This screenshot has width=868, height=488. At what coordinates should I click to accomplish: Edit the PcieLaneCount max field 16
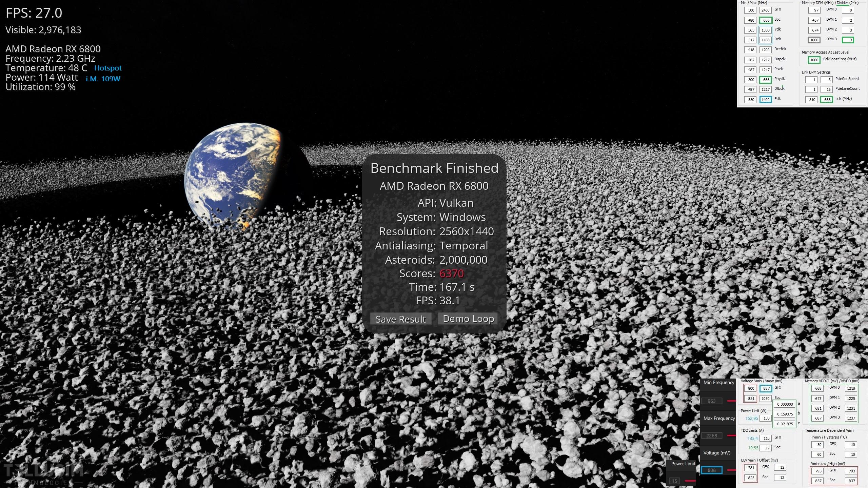point(827,89)
